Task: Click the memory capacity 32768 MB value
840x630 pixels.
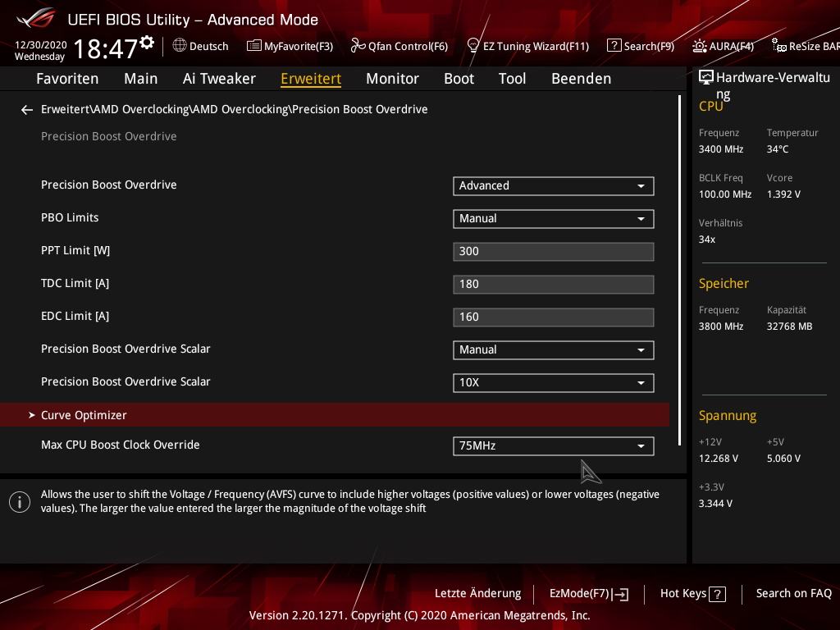Action: point(789,326)
